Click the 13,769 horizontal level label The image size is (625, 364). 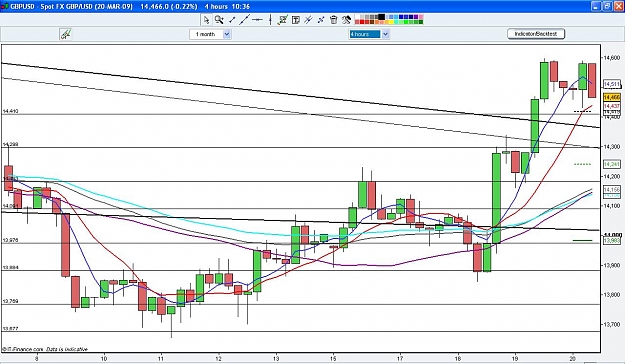pyautogui.click(x=10, y=301)
